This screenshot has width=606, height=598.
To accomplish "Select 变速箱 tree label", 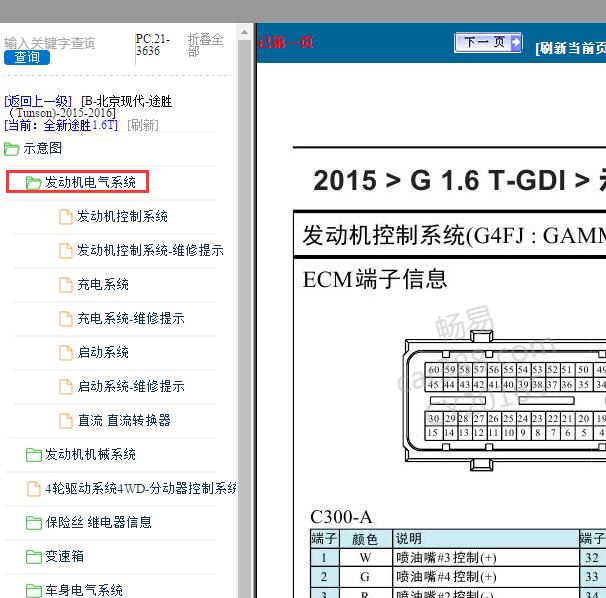I will coord(64,556).
